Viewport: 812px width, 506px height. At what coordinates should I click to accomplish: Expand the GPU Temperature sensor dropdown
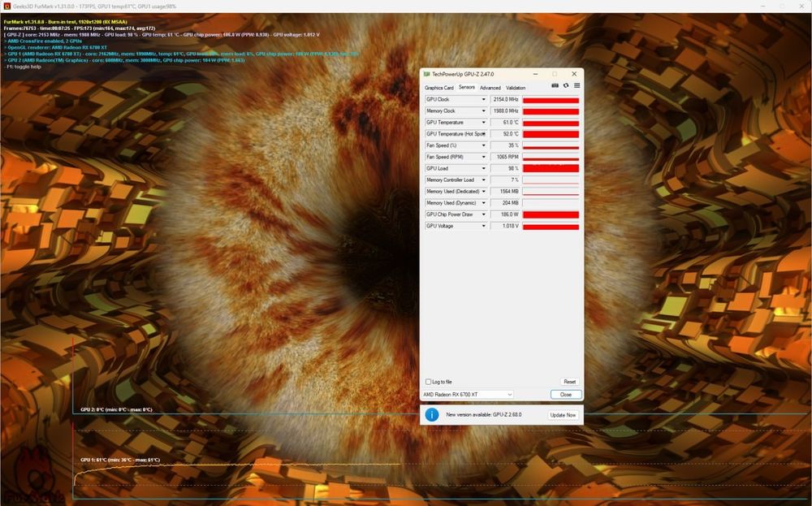484,122
